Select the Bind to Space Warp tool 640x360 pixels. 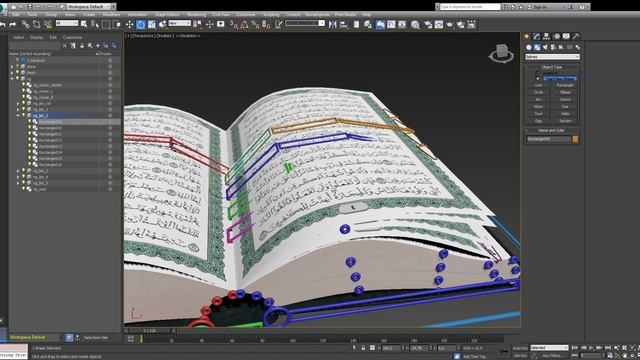(x=48, y=25)
